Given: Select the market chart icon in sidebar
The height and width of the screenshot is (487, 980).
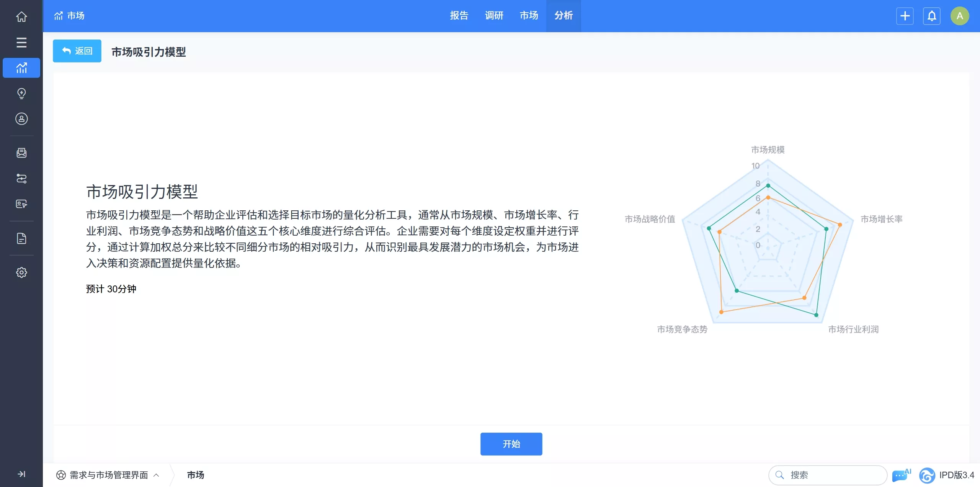Looking at the screenshot, I should pyautogui.click(x=21, y=68).
